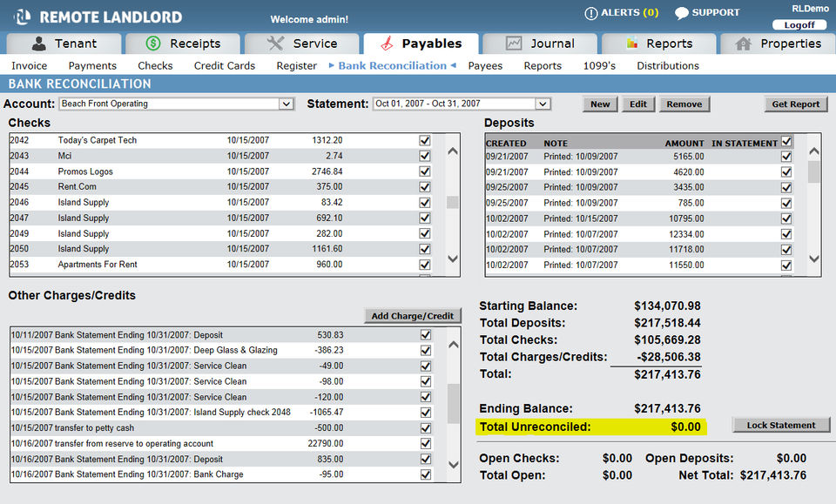Click the Add Charge/Credit button

(x=413, y=316)
